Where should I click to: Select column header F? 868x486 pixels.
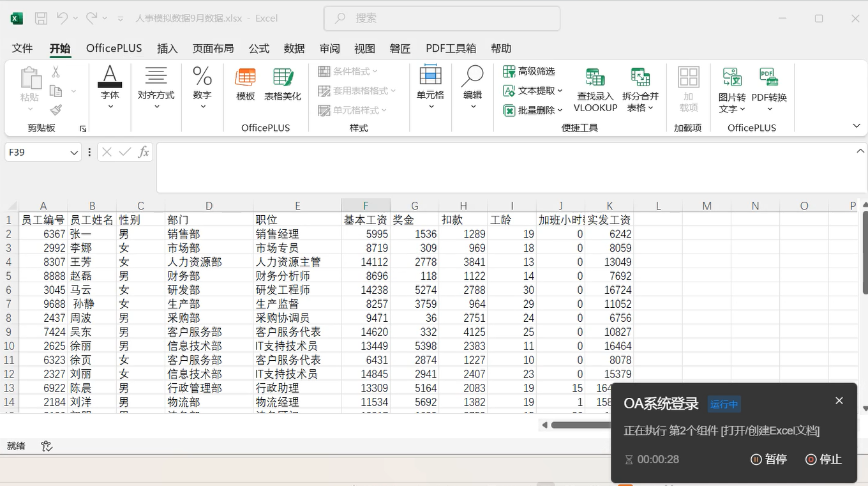366,206
